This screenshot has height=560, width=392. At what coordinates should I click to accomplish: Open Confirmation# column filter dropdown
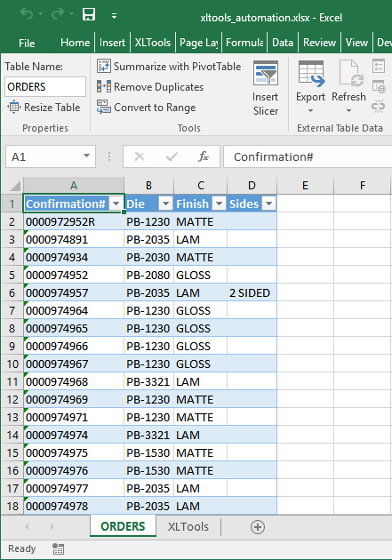pos(116,204)
